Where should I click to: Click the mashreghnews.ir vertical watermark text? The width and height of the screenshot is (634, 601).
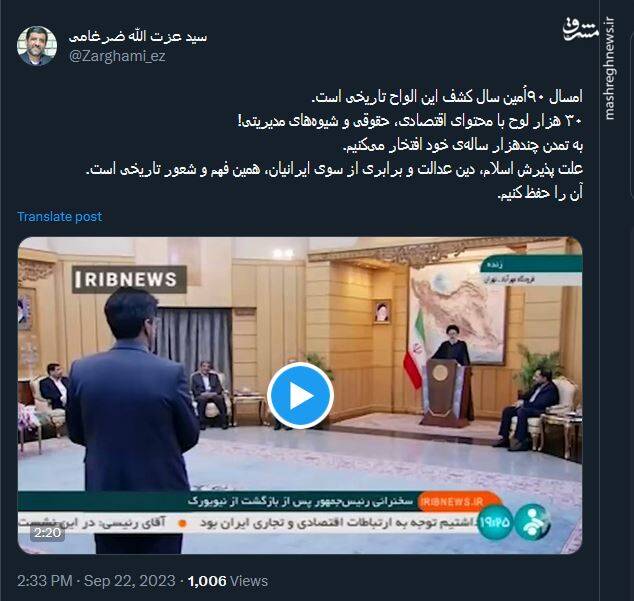(x=610, y=69)
